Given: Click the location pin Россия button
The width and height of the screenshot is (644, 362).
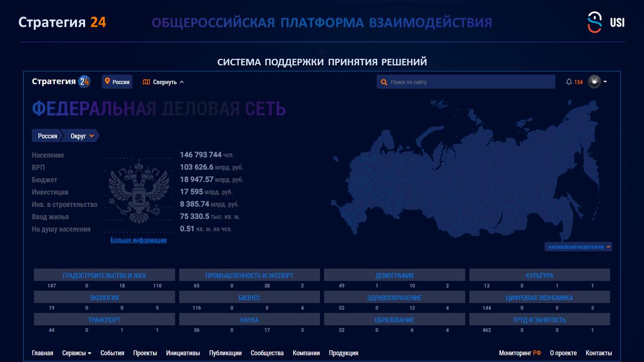Looking at the screenshot, I should tap(117, 82).
